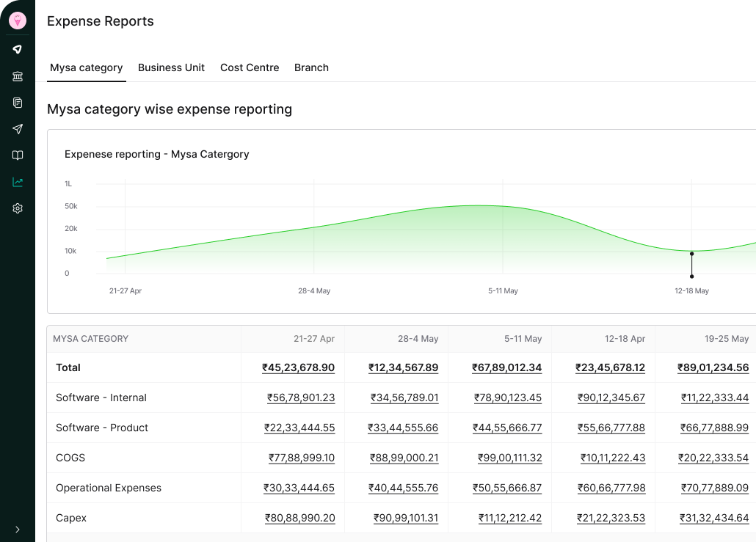Click the Expense Reports page heading
The height and width of the screenshot is (542, 756).
[x=100, y=21]
